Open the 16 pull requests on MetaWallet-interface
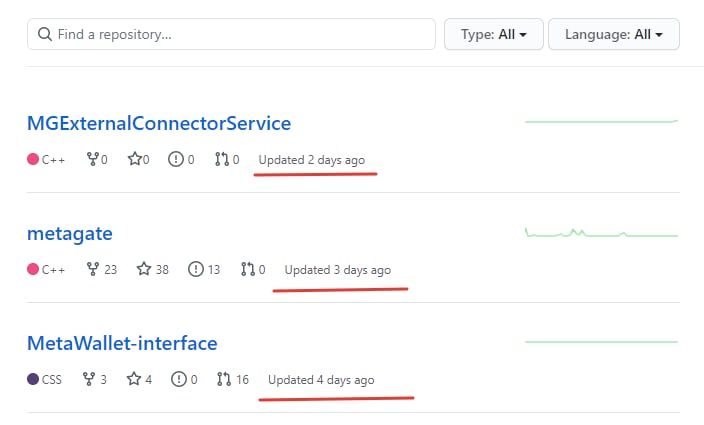This screenshot has height=425, width=704. click(233, 379)
